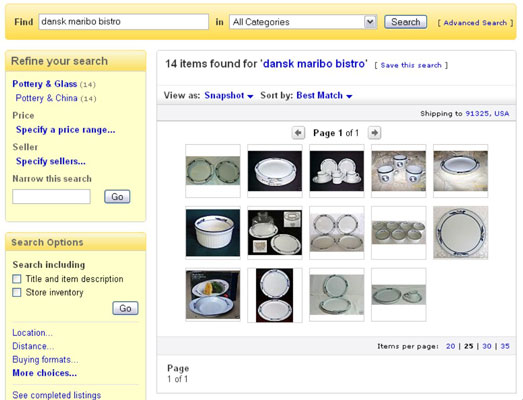The image size is (523, 400).
Task: Show 35 items per page
Action: pyautogui.click(x=505, y=346)
